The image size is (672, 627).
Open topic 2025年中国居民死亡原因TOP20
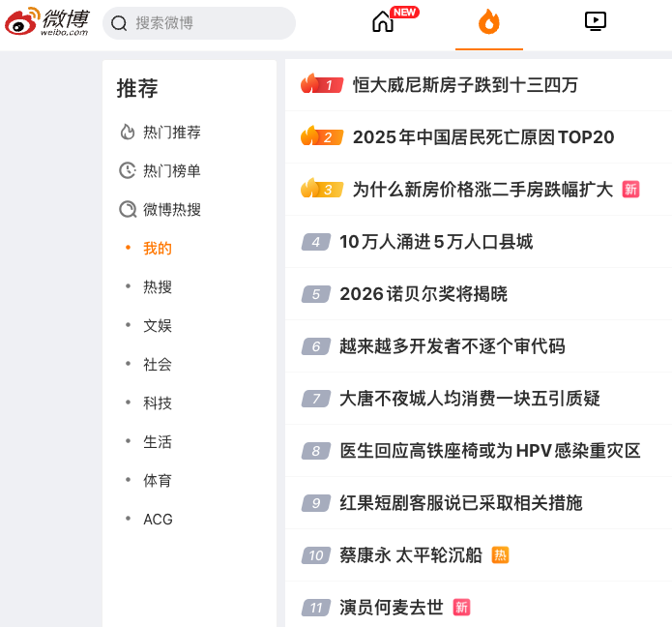[x=483, y=137]
